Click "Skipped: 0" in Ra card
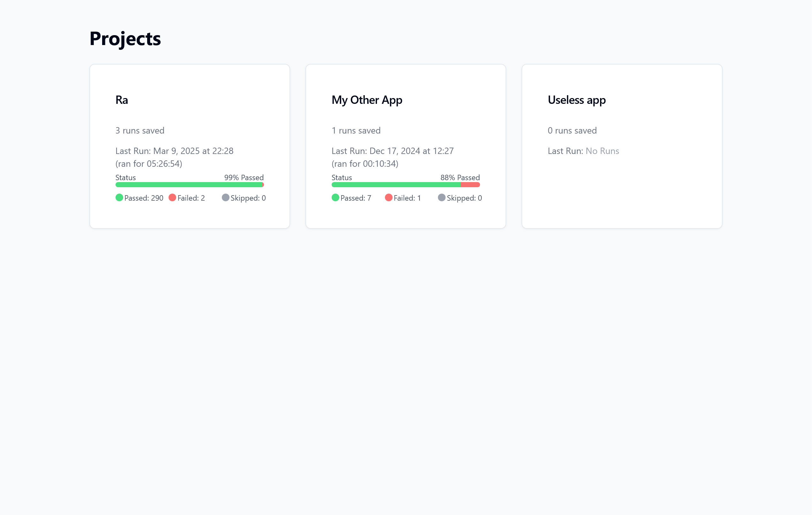Screen dimensions: 812x515 coord(248,198)
